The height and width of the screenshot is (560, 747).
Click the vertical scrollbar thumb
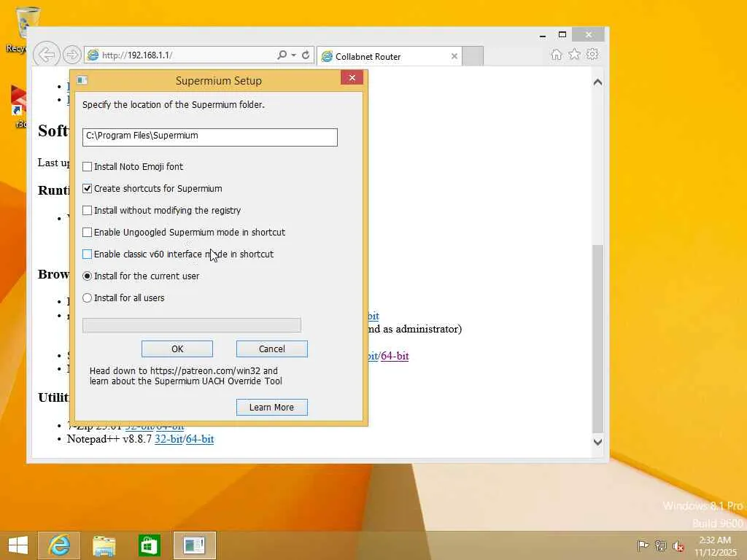point(598,338)
